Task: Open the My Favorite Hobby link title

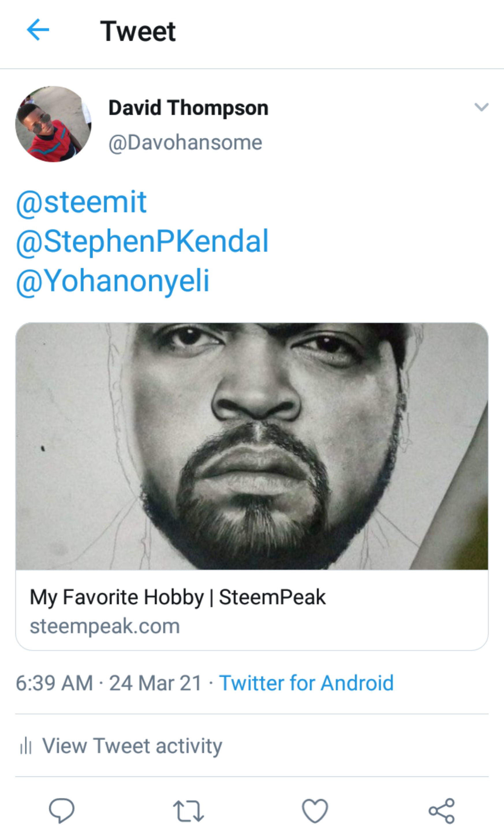Action: coord(178,597)
